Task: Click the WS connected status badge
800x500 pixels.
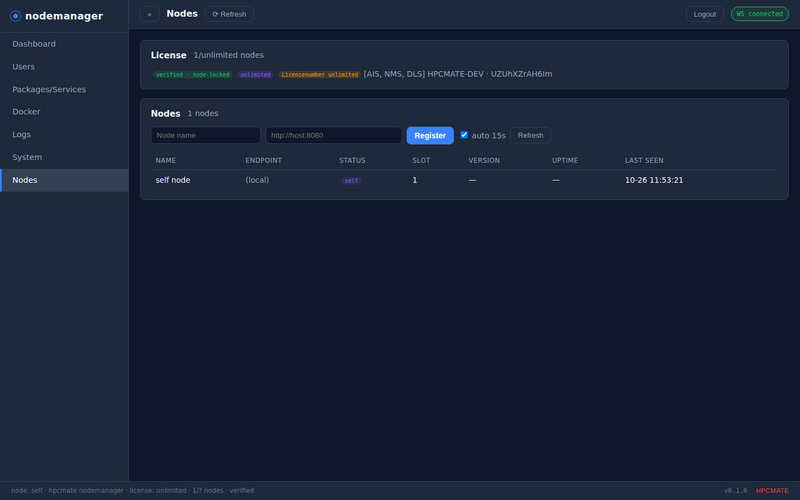Action: (759, 14)
